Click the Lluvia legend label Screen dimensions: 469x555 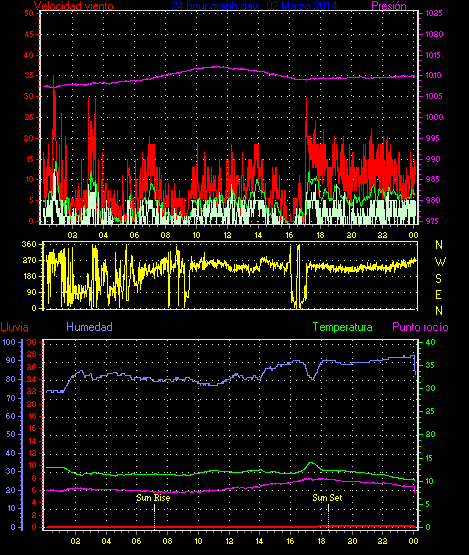[x=14, y=327]
